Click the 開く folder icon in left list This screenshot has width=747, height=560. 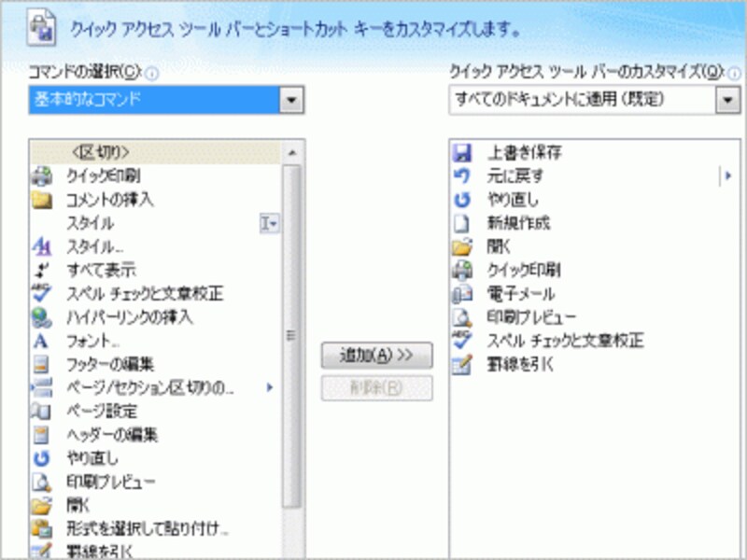(41, 505)
